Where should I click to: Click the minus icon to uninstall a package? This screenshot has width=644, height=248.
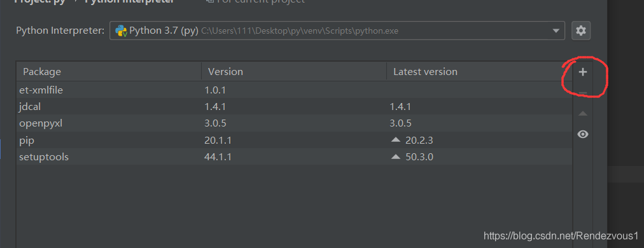pos(582,93)
